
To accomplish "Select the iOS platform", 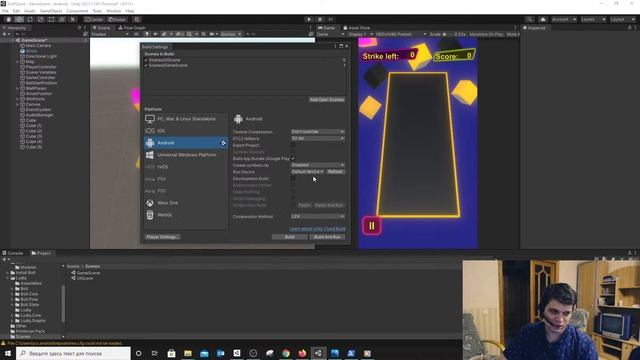I will [x=186, y=131].
